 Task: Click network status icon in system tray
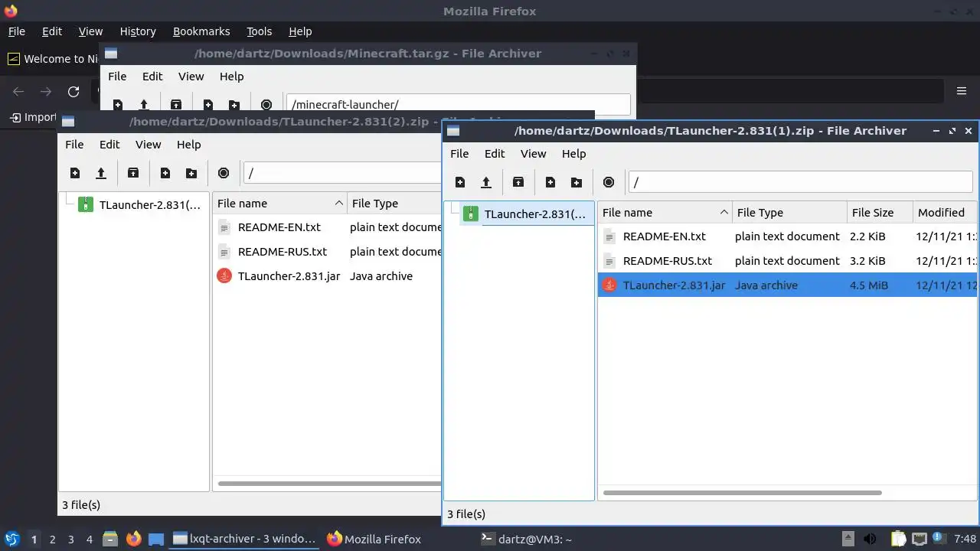(920, 539)
